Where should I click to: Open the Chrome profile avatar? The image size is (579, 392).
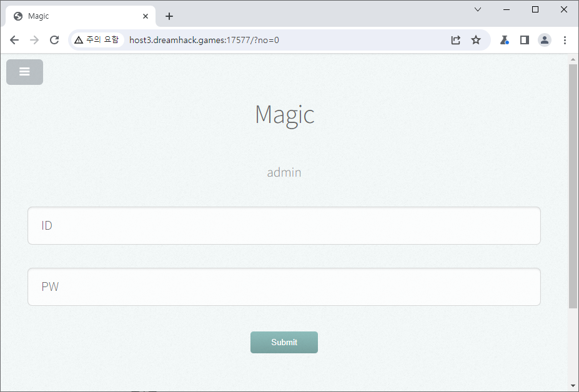tap(545, 40)
